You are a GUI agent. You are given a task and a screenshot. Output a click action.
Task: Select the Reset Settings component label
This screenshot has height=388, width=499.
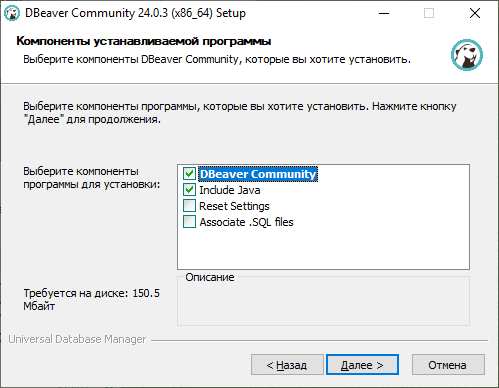pos(234,206)
